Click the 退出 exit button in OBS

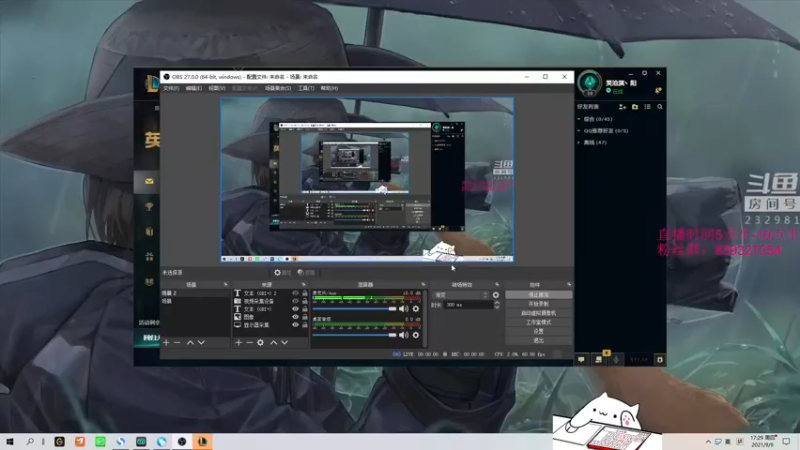pos(539,340)
